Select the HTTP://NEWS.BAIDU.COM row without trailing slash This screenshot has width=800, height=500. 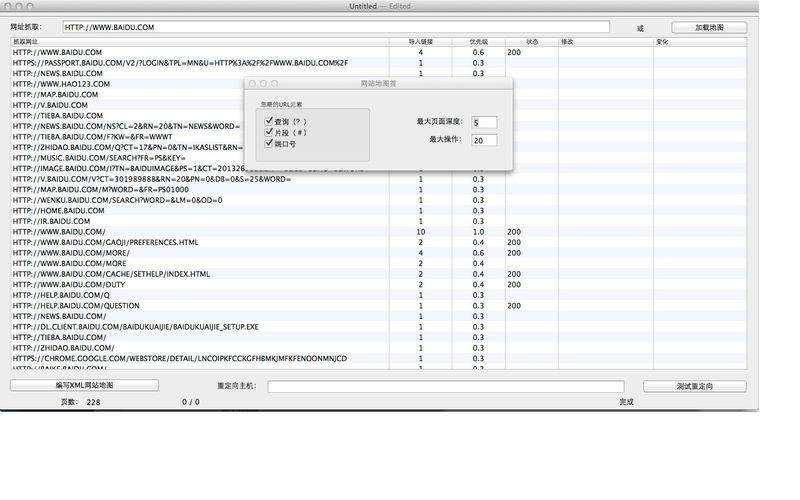tap(379, 73)
